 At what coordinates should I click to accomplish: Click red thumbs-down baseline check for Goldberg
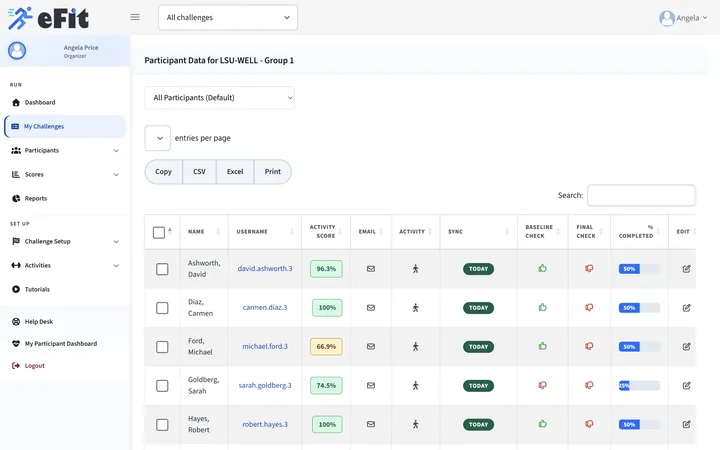click(x=542, y=385)
